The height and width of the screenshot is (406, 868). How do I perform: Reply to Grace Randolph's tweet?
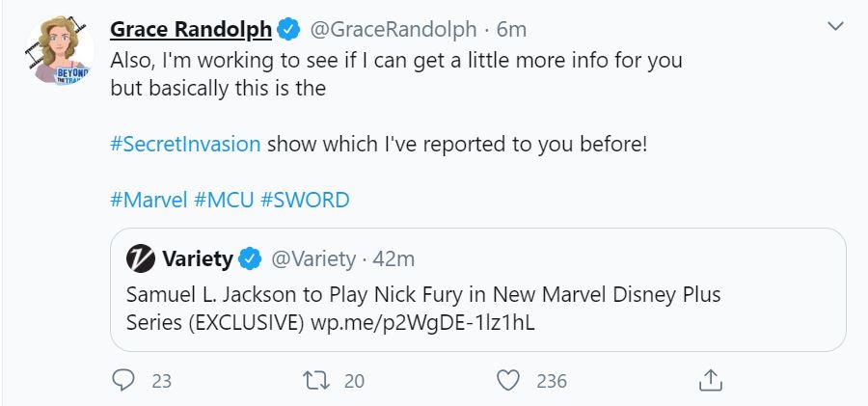(x=122, y=381)
